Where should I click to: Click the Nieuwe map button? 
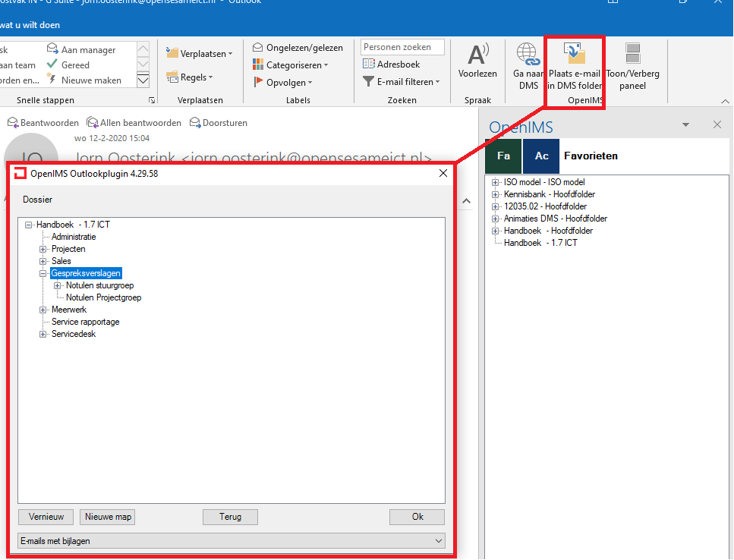click(x=108, y=517)
